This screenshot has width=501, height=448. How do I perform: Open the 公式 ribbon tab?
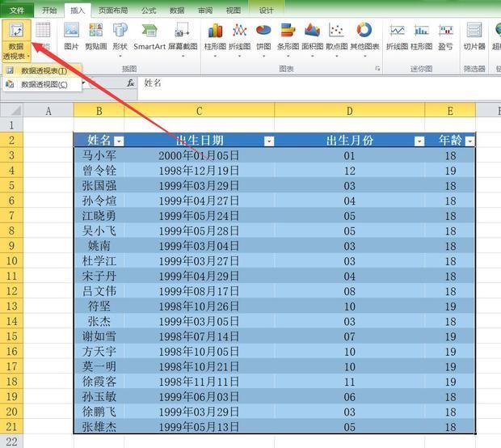click(149, 11)
